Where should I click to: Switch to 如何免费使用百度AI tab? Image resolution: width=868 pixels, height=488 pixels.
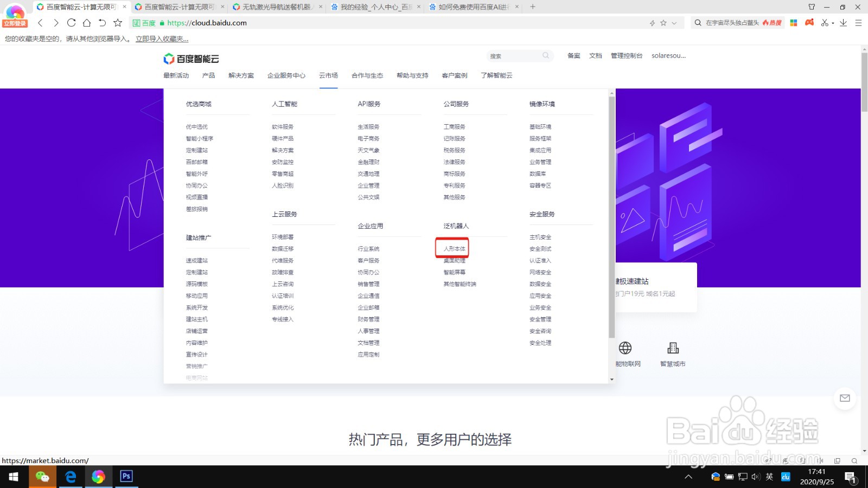(x=473, y=7)
